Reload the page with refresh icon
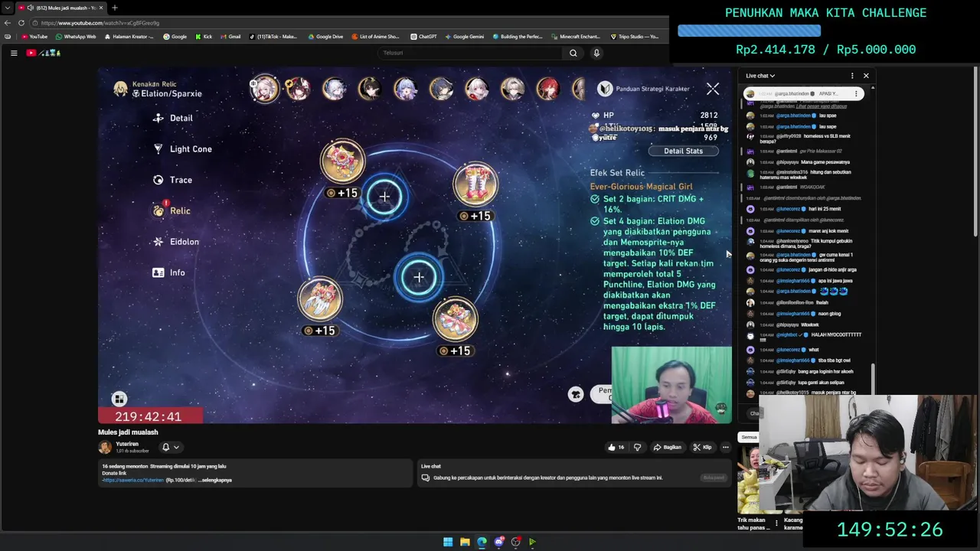Image resolution: width=980 pixels, height=551 pixels. tap(21, 23)
